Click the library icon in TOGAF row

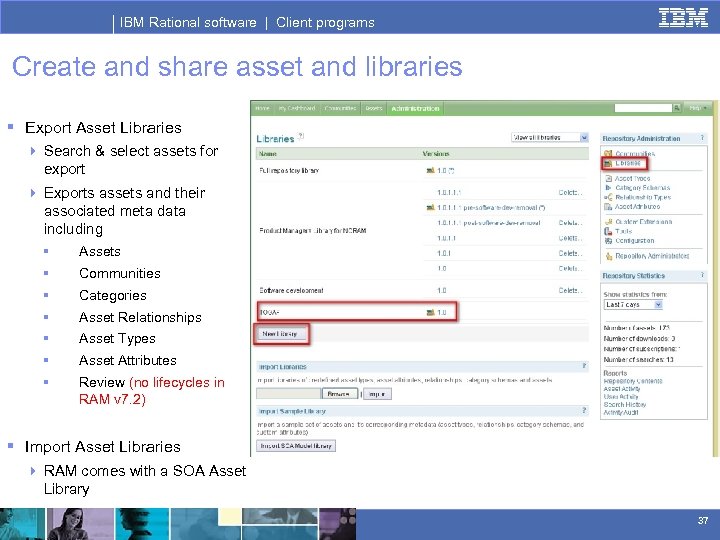430,313
